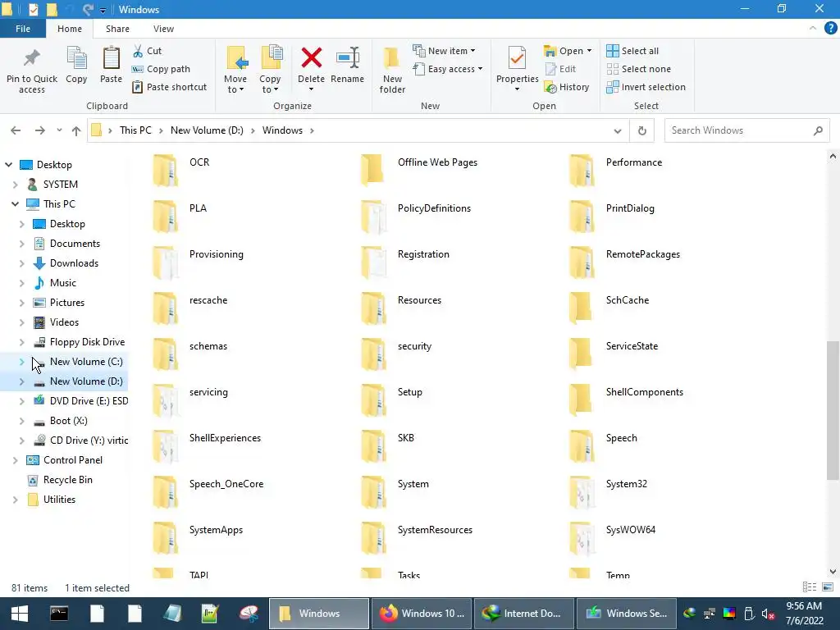
Task: Click New Volume (D:) breadcrumb
Action: coord(207,130)
